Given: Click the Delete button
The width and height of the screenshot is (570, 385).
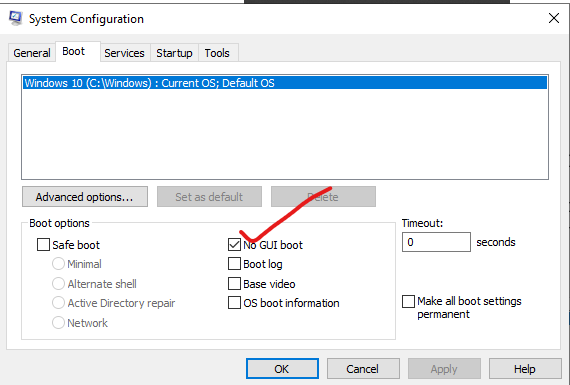Looking at the screenshot, I should pos(323,197).
